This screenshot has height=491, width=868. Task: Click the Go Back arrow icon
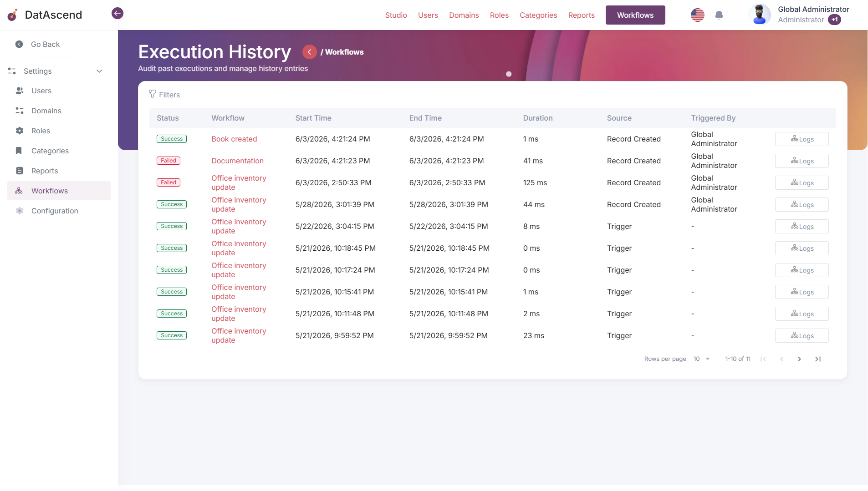tap(19, 44)
